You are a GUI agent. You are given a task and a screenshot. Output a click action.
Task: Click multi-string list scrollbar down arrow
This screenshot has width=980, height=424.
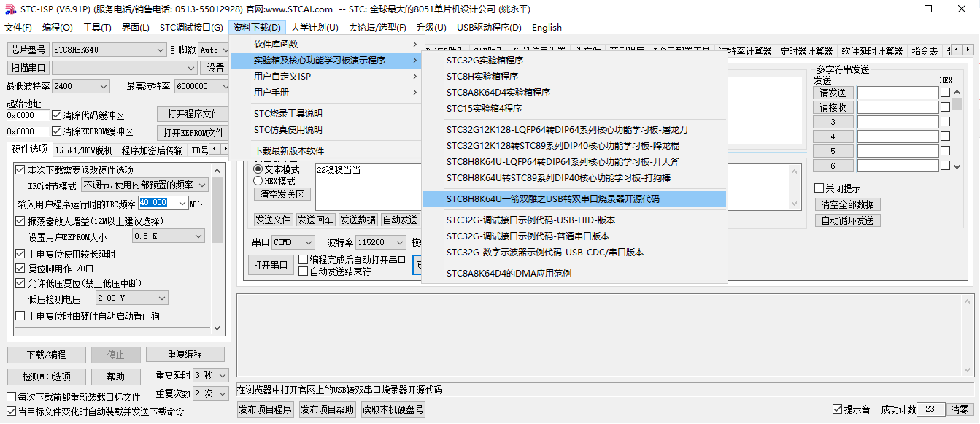(957, 166)
